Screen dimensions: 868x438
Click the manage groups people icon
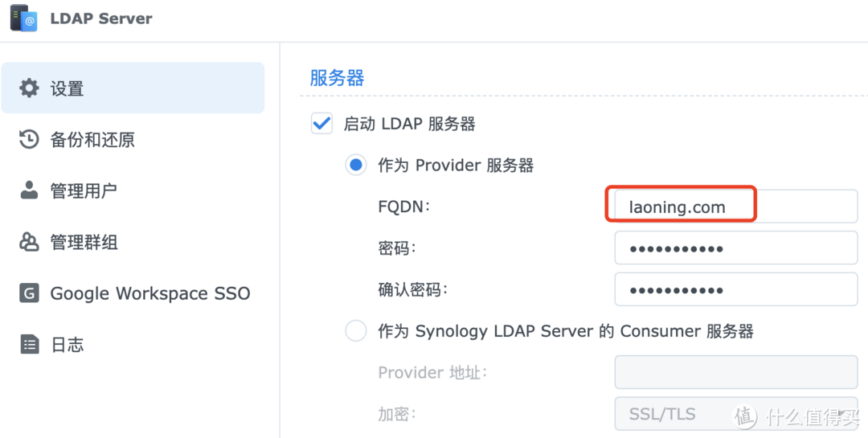point(29,242)
